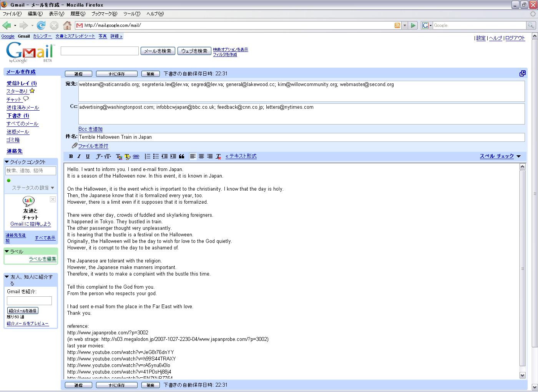The height and width of the screenshot is (392, 538).
Task: Click the bottom Discard (破棄) button
Action: tap(150, 385)
